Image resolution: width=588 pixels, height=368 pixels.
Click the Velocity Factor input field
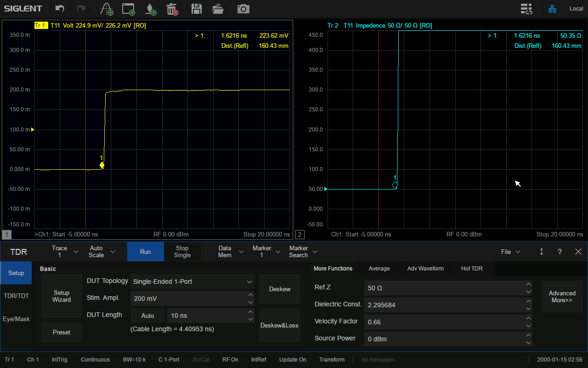point(444,322)
